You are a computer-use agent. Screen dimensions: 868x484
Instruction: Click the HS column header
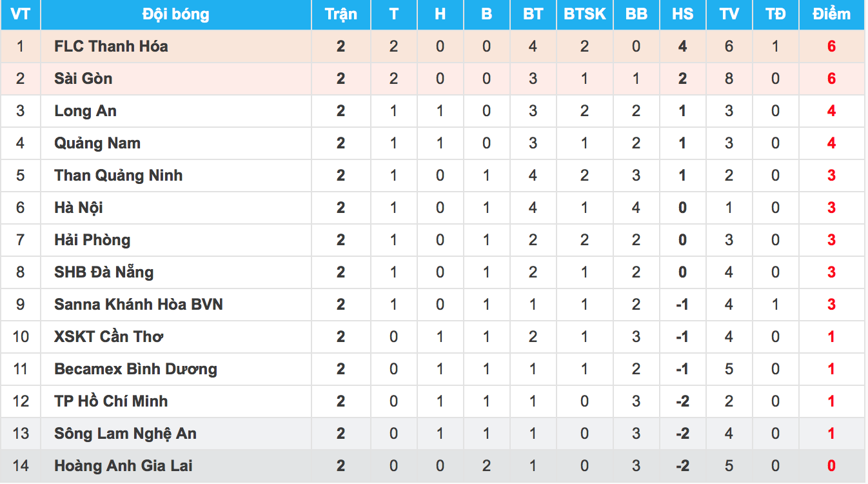(x=682, y=14)
